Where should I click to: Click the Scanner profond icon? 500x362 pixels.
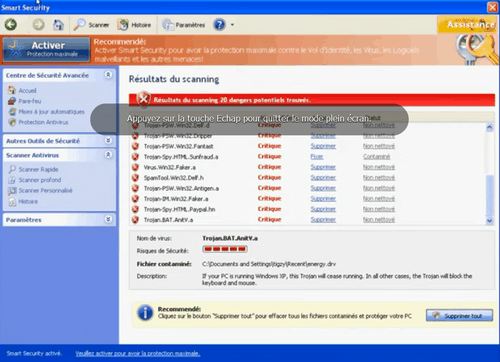(x=12, y=180)
